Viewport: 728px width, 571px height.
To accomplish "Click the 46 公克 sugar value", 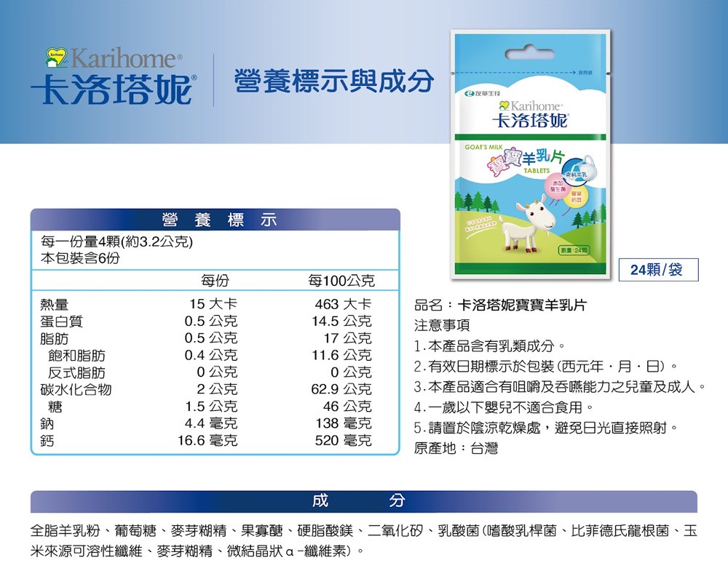I will coord(347,406).
